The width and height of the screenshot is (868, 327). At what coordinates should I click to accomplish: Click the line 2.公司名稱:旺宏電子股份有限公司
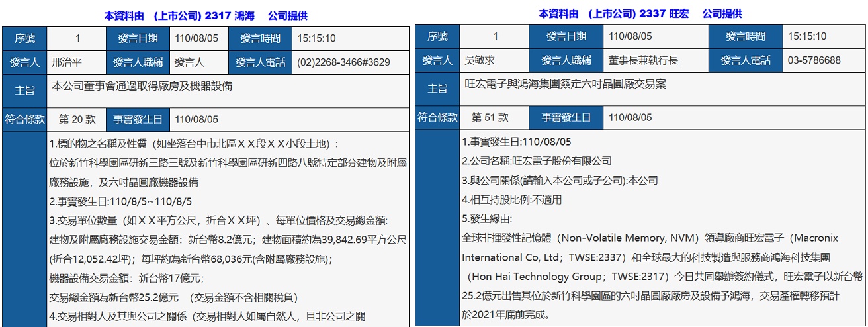[x=537, y=161]
